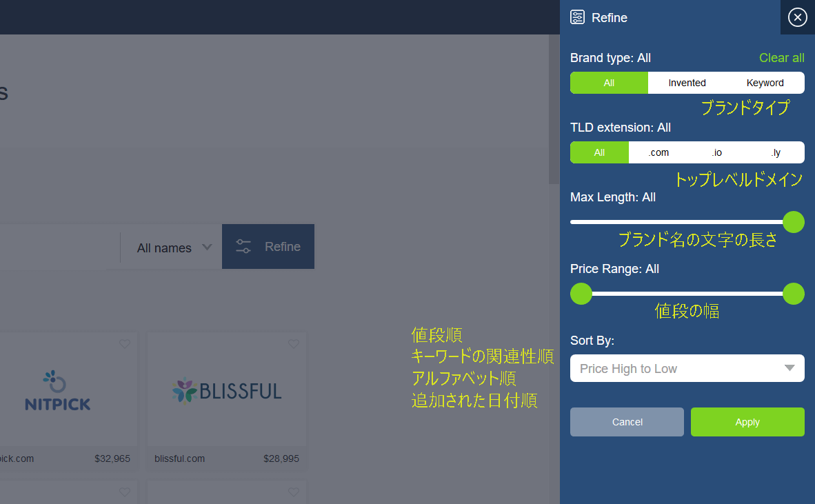Favorite the Blissful listing heart icon
The height and width of the screenshot is (504, 815).
294,344
